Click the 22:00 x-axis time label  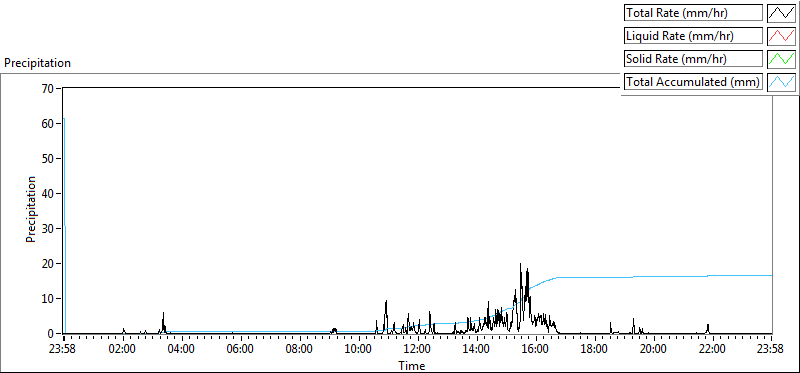click(x=712, y=350)
